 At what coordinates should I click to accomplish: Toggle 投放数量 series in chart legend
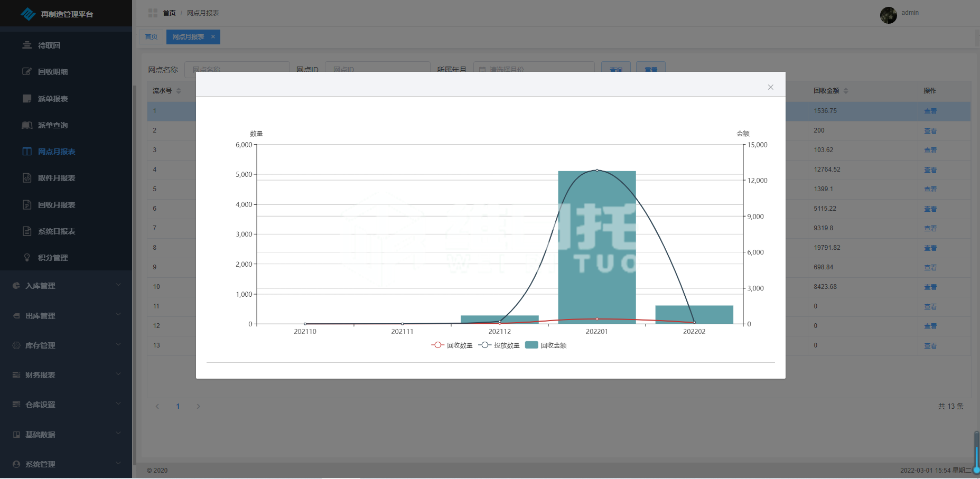(499, 345)
